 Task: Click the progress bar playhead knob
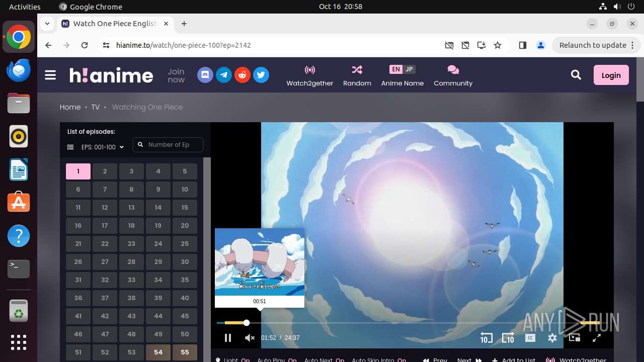tap(247, 323)
